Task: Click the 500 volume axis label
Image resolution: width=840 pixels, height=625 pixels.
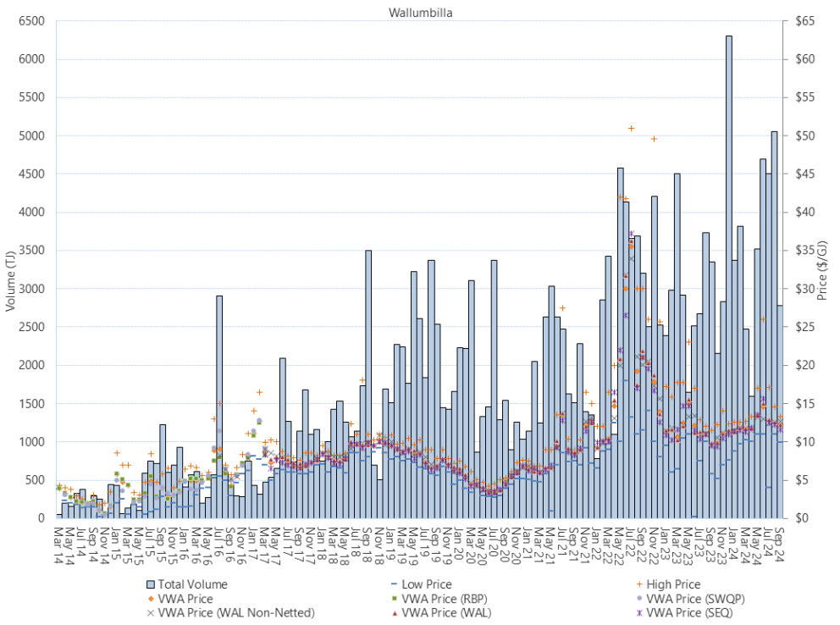Action: click(x=34, y=480)
